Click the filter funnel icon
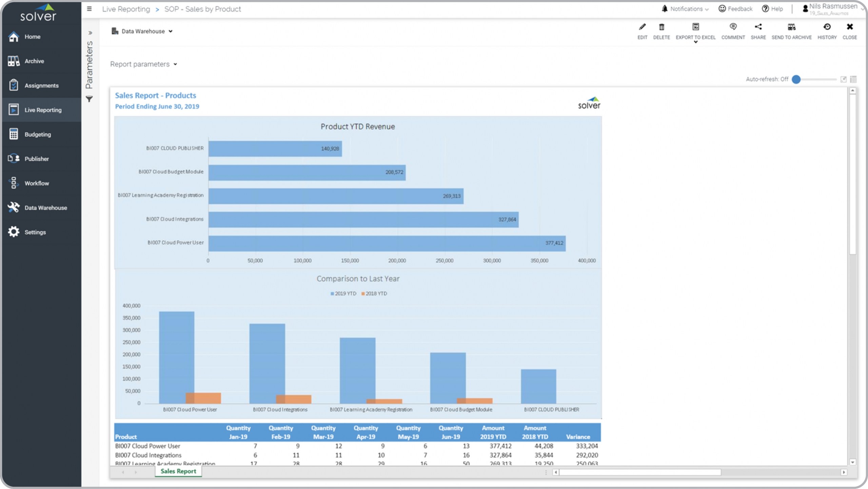The image size is (868, 489). [x=89, y=99]
